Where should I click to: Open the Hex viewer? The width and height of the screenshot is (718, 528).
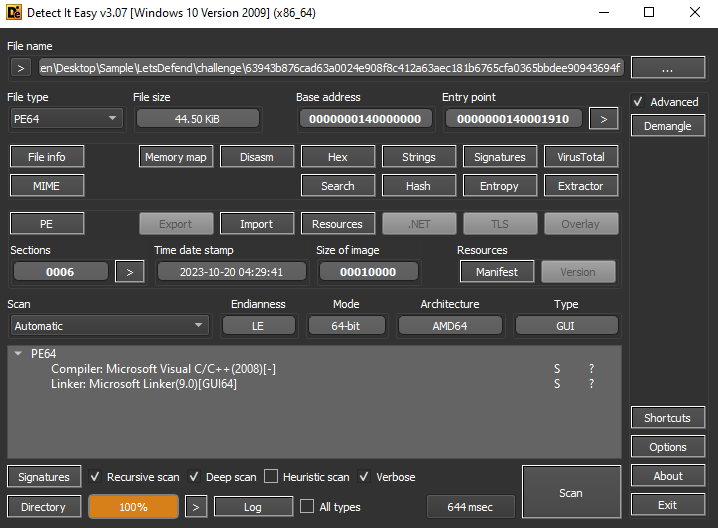pyautogui.click(x=337, y=157)
